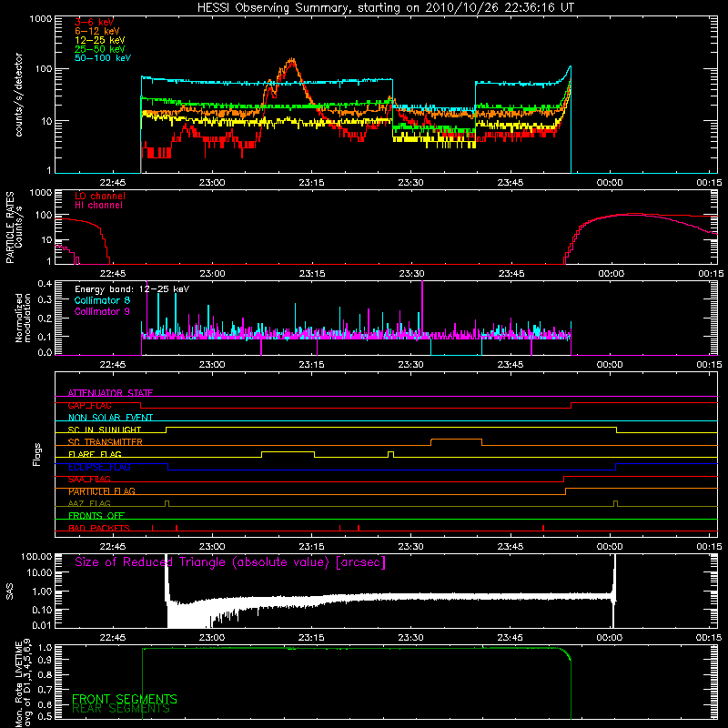Click the Normalized modulation axis label
This screenshot has height=728, width=728.
[x=23, y=318]
